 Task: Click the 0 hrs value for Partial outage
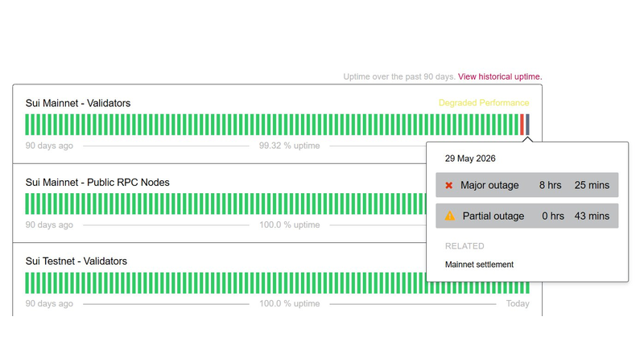(553, 216)
